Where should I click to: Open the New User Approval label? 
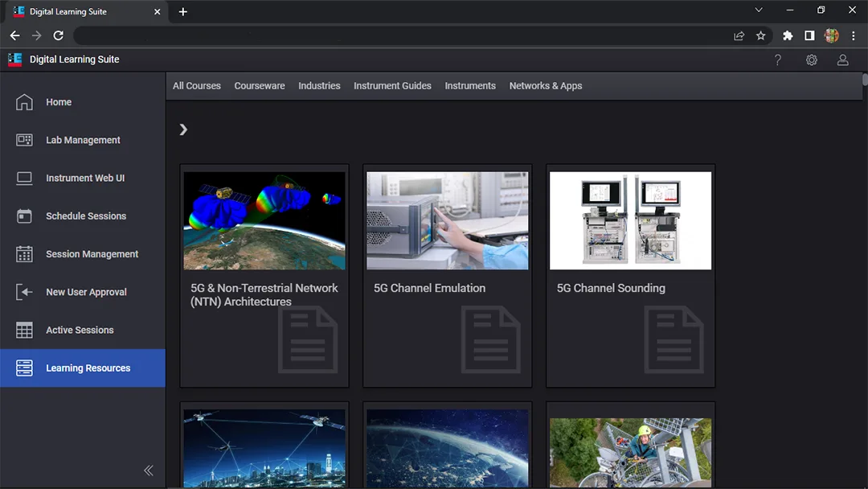point(86,292)
